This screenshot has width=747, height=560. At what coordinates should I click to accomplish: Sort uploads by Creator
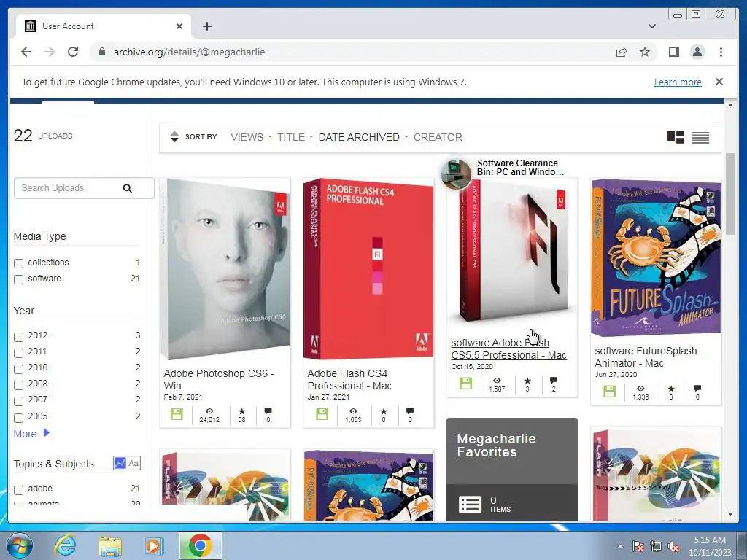pos(438,137)
